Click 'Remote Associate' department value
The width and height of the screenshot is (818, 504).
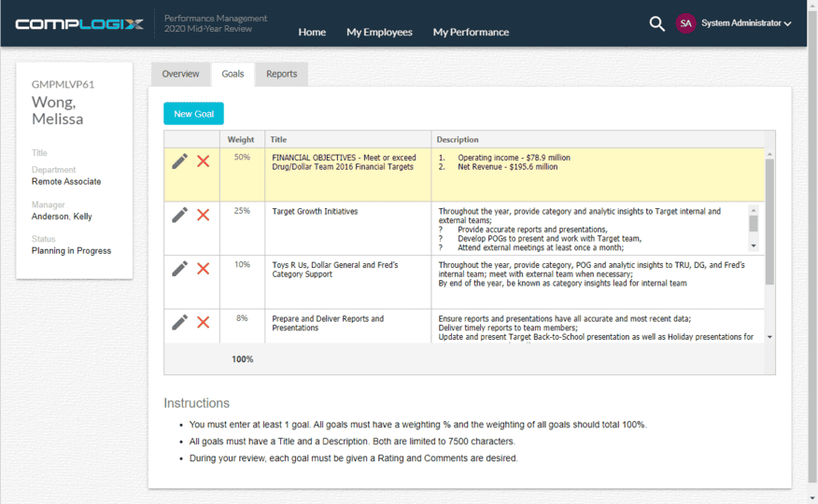66,181
